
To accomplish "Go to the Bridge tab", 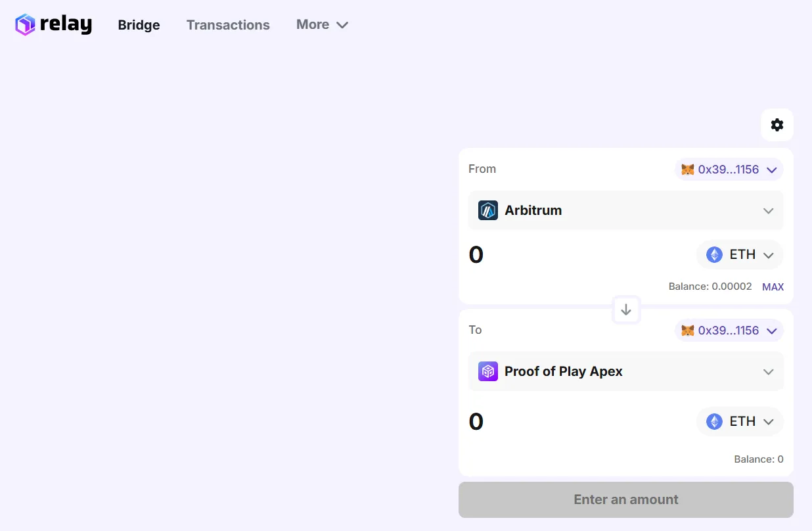I will pos(139,25).
